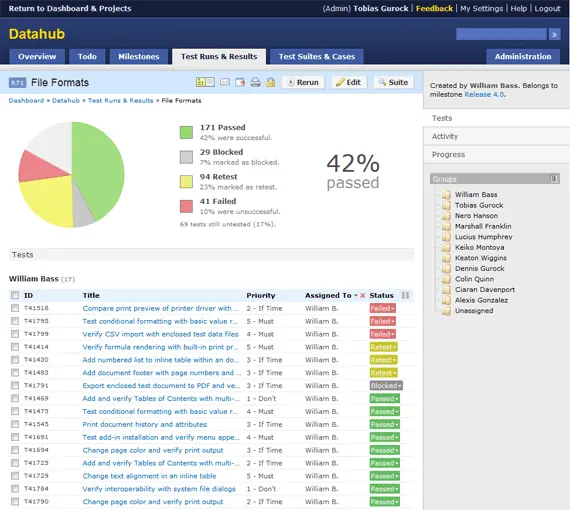Check the box for test T41791

coord(15,385)
